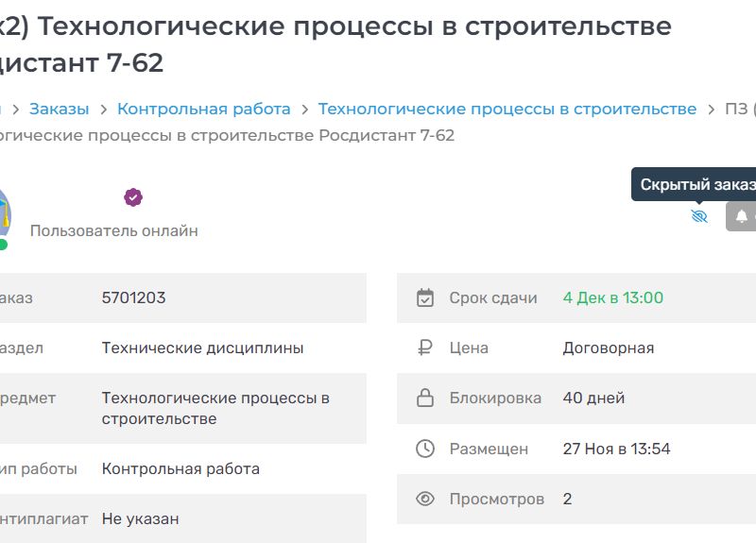Click the purple verified badge icon
Viewport: 756px width, 543px height.
[133, 197]
